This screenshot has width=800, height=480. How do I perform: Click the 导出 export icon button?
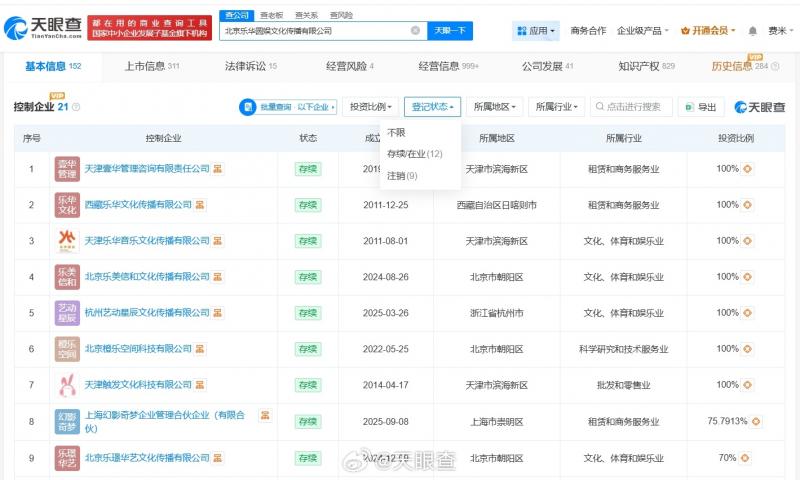[x=701, y=107]
